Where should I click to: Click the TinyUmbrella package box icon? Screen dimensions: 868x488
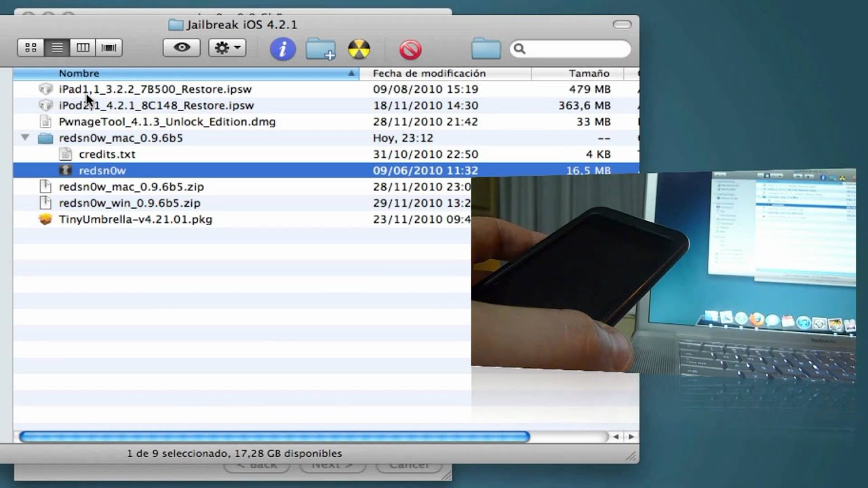click(45, 219)
